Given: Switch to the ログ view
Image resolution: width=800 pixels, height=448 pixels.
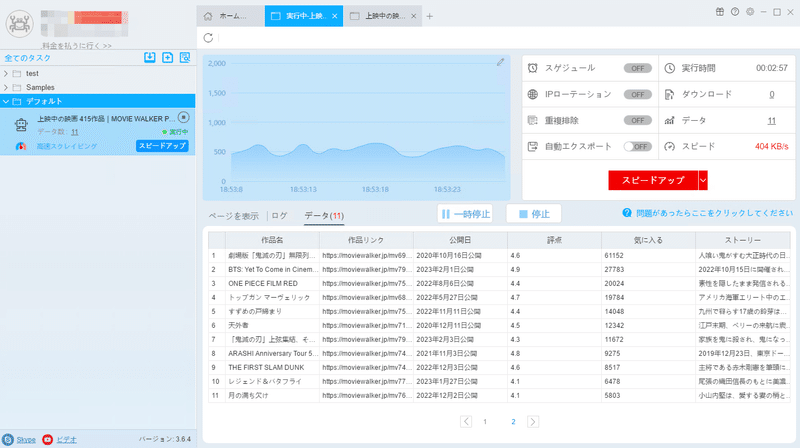Looking at the screenshot, I should pos(279,216).
